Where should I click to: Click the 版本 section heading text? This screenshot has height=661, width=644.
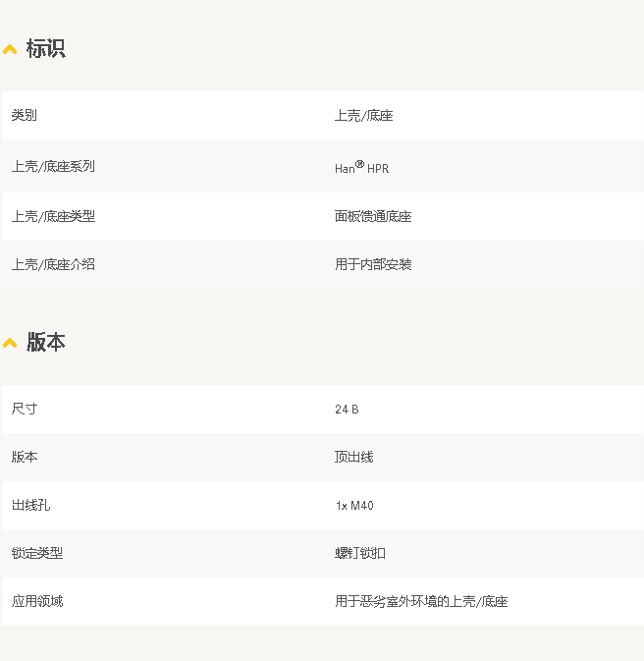click(45, 342)
